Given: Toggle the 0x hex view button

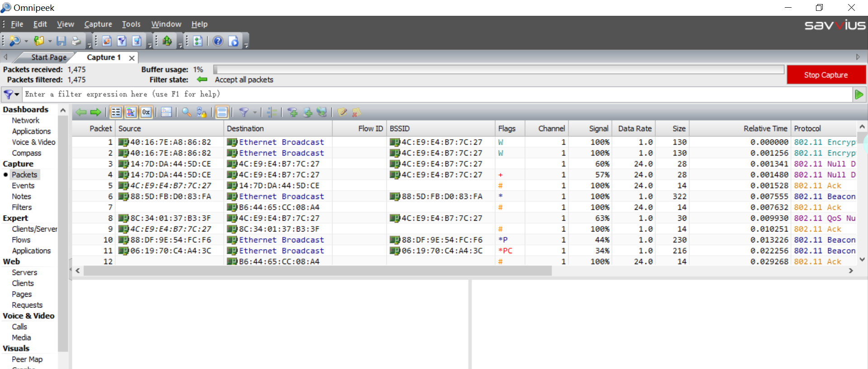Looking at the screenshot, I should point(146,112).
